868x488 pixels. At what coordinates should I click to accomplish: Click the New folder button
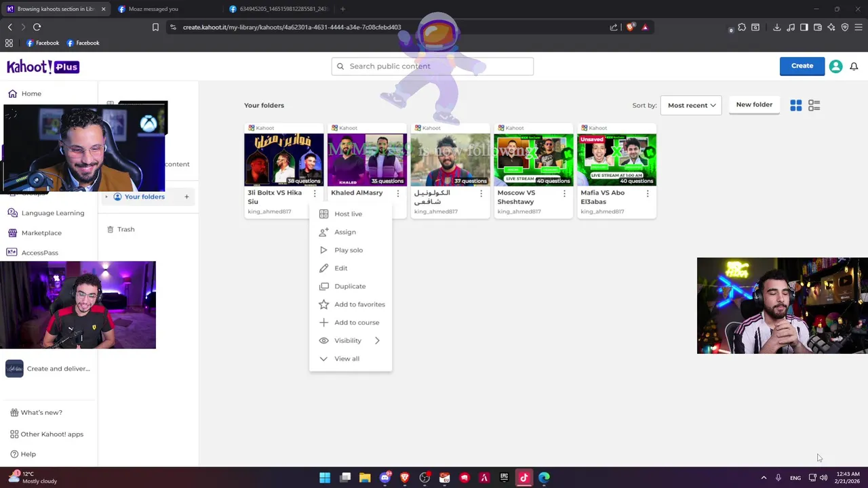754,105
